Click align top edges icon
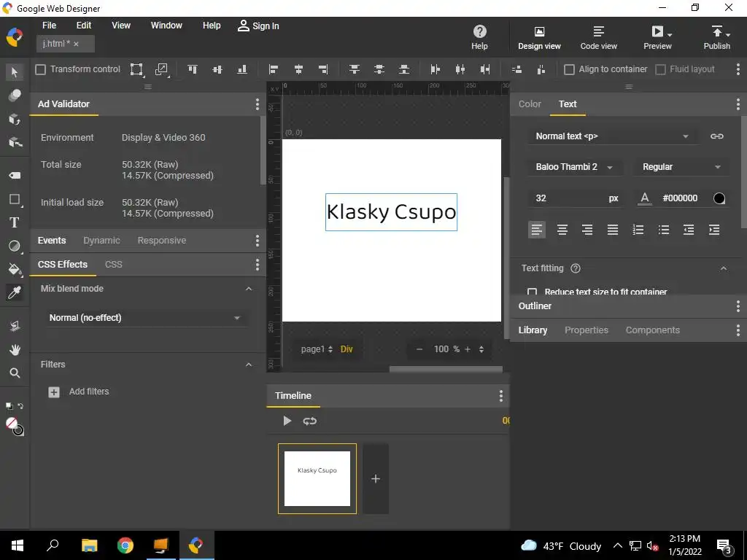Screen dimensions: 747x560 193,69
